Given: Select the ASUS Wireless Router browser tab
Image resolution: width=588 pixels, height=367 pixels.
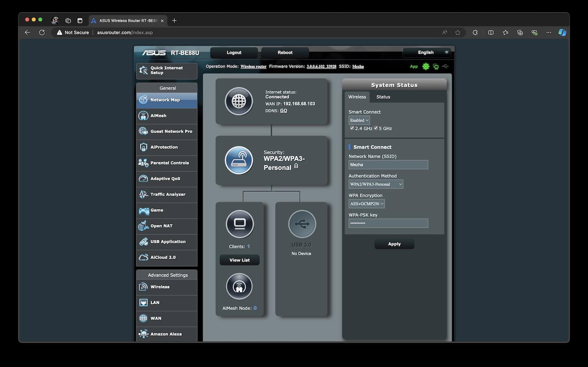Looking at the screenshot, I should [128, 20].
